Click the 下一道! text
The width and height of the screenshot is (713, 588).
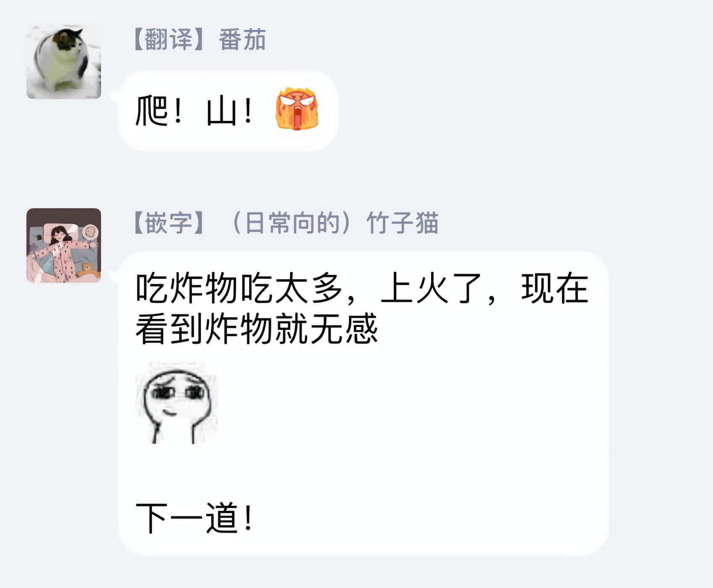tap(195, 518)
